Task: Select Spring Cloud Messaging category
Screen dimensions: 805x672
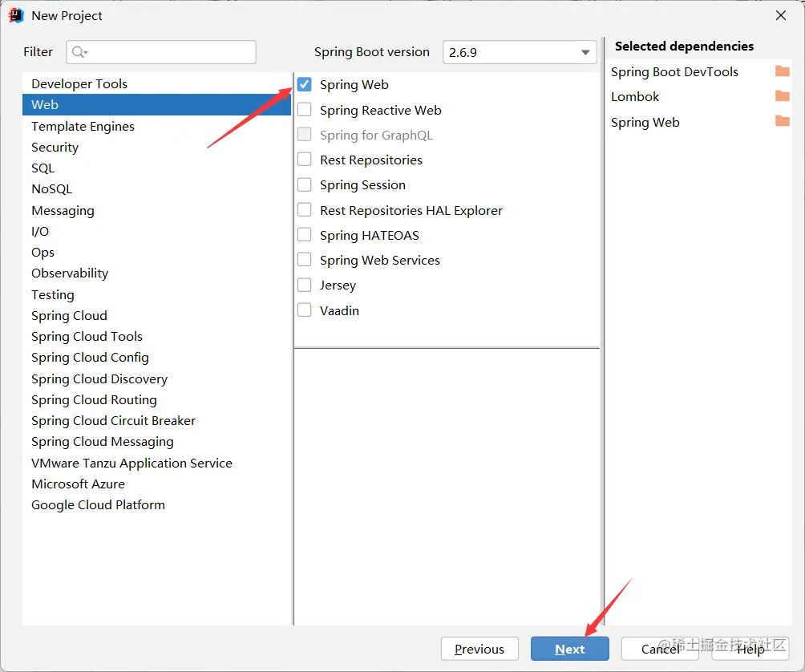Action: tap(156, 442)
